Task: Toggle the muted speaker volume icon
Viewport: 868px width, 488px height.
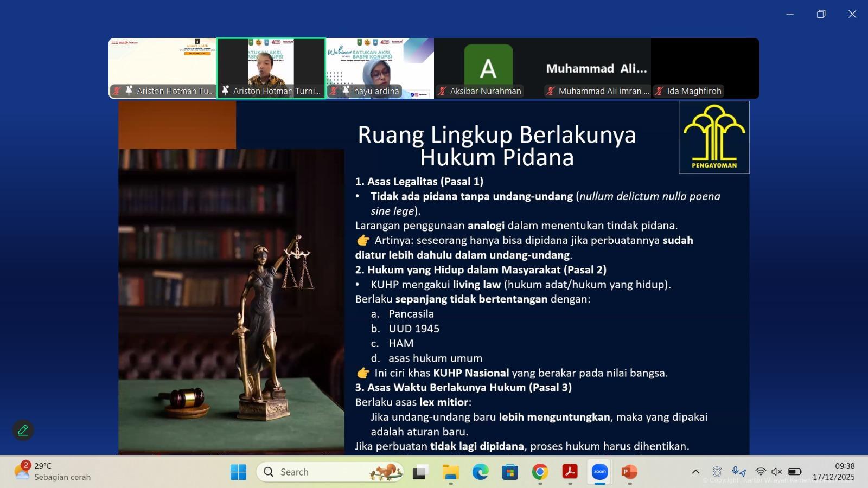Action: tap(777, 472)
